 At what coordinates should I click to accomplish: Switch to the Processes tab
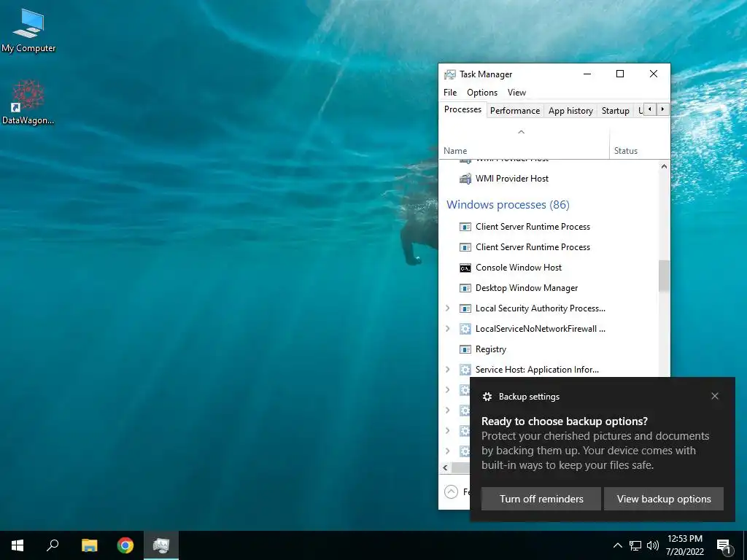pyautogui.click(x=462, y=109)
